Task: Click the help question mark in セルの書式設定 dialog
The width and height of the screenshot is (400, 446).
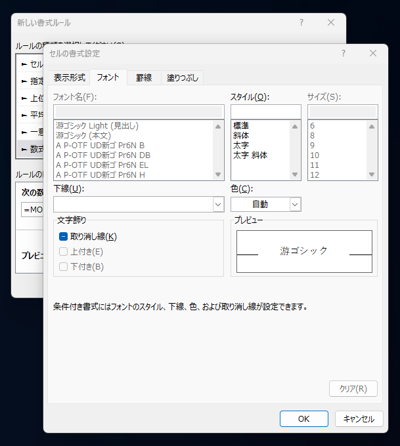Action: [x=343, y=53]
